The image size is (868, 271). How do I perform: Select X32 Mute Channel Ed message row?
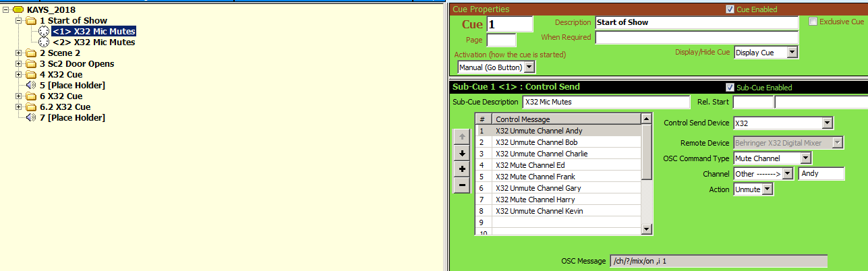[x=540, y=165]
